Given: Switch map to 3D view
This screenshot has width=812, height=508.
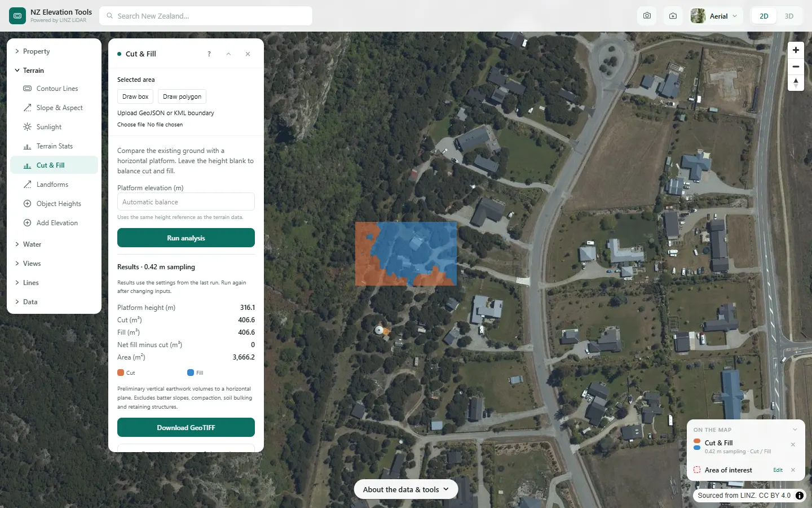Looking at the screenshot, I should 789,16.
